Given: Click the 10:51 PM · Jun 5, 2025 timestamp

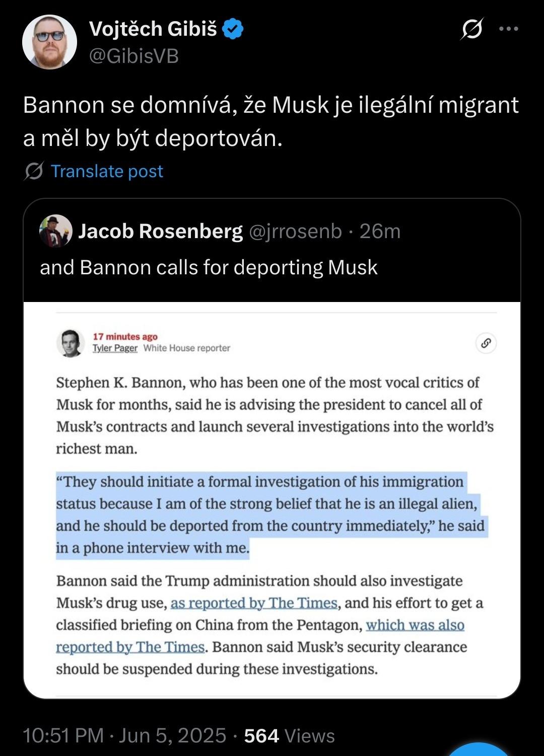Looking at the screenshot, I should (x=124, y=735).
